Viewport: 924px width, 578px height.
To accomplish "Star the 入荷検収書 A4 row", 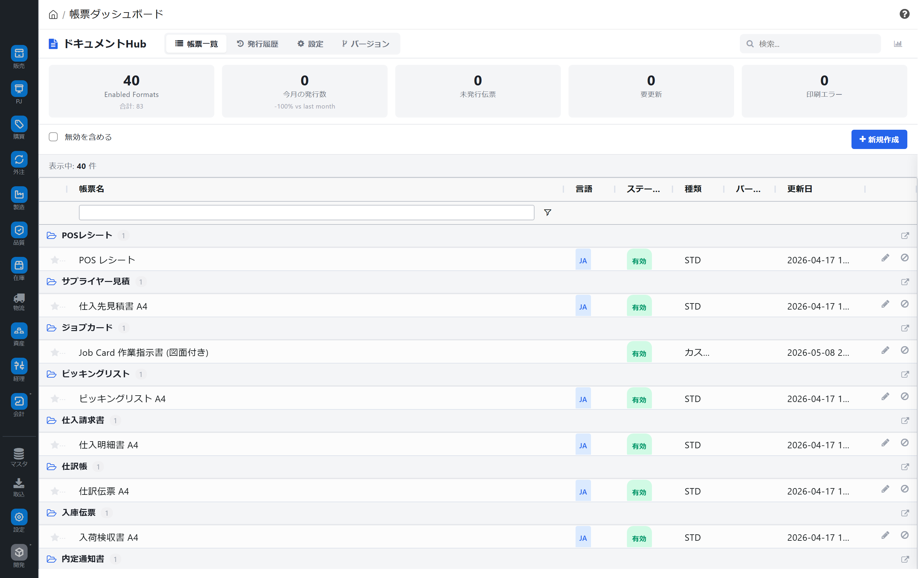I will pos(55,538).
